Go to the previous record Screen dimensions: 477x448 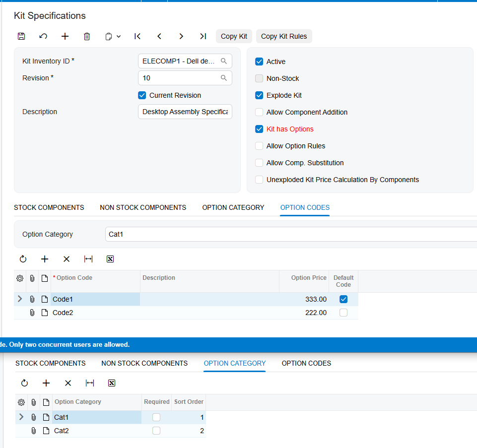pos(159,37)
